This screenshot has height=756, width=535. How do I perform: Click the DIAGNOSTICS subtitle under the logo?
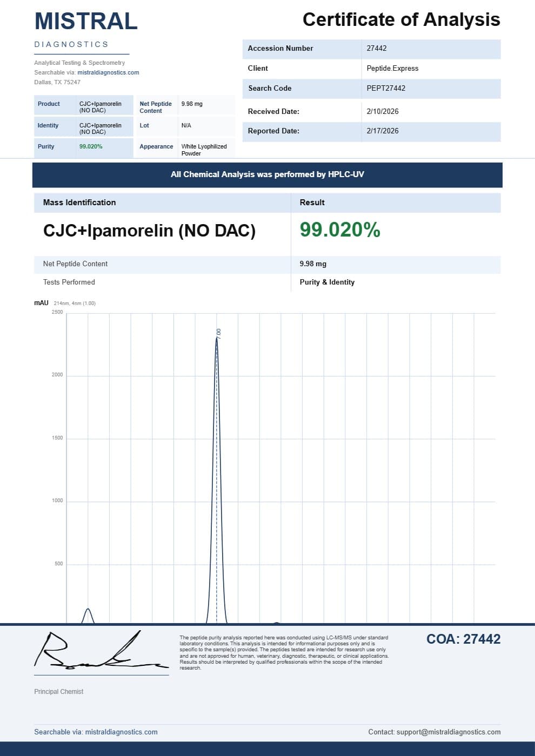[x=71, y=44]
